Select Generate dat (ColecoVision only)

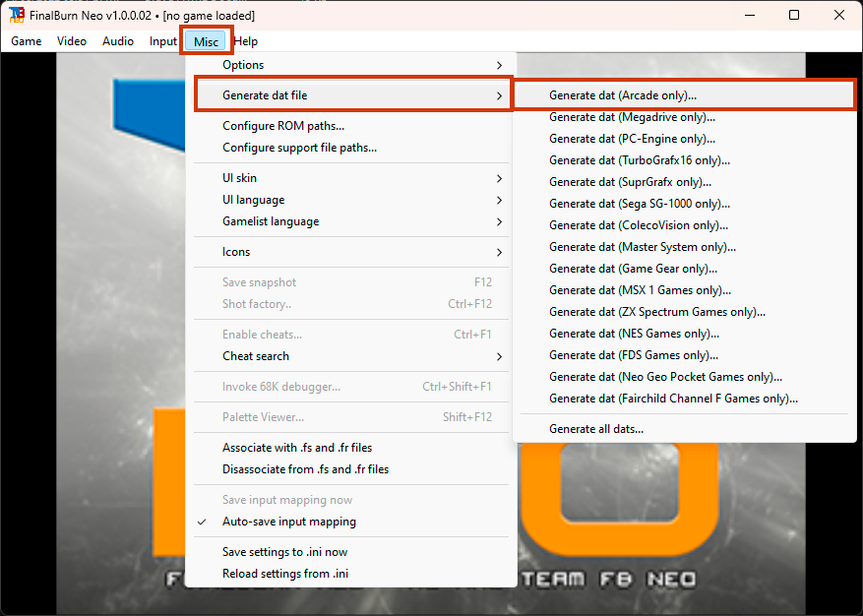[x=684, y=225]
